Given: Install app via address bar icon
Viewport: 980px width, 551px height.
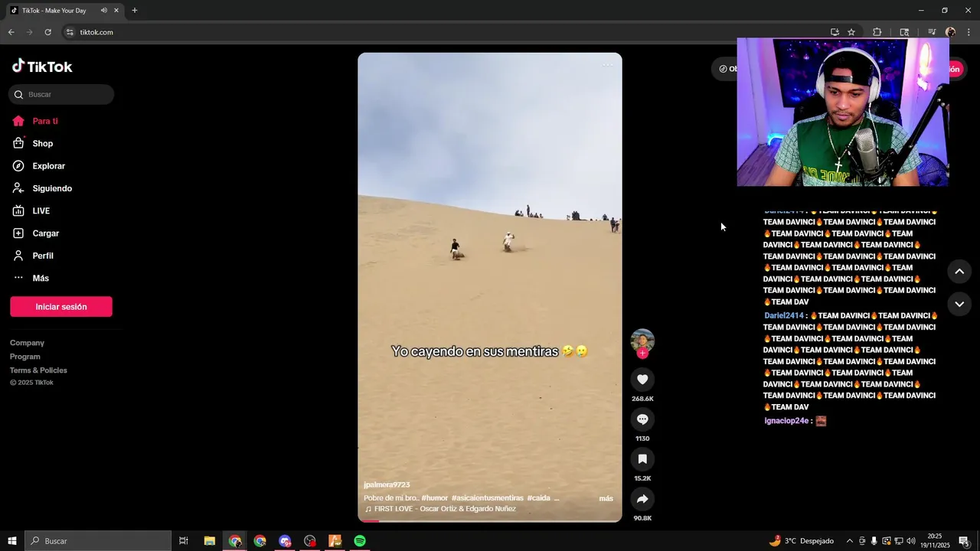Looking at the screenshot, I should (x=835, y=32).
